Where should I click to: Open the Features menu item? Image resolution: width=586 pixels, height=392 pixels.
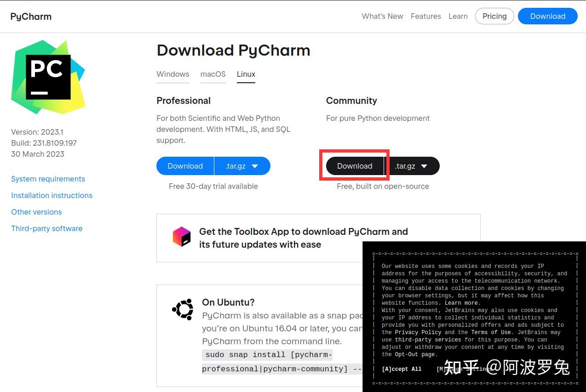(x=425, y=16)
